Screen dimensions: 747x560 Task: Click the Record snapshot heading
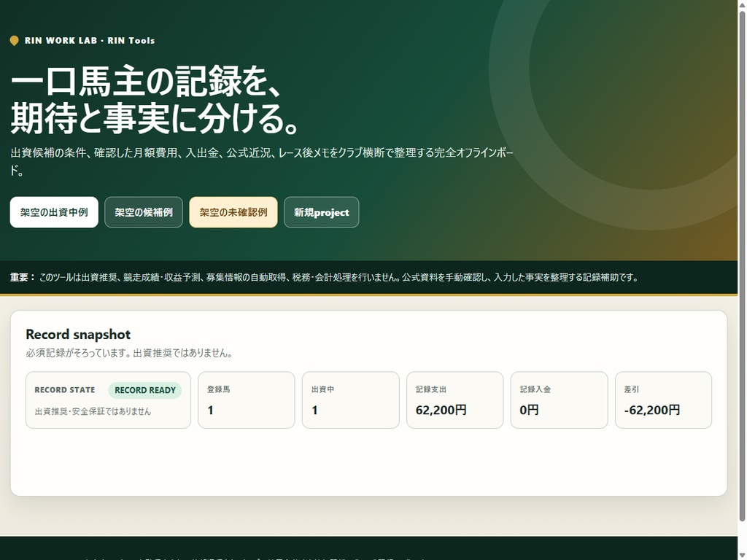(78, 334)
